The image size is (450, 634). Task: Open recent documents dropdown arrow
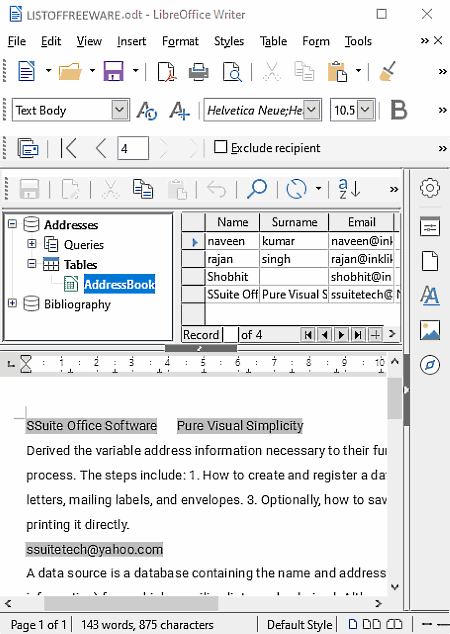pyautogui.click(x=92, y=71)
